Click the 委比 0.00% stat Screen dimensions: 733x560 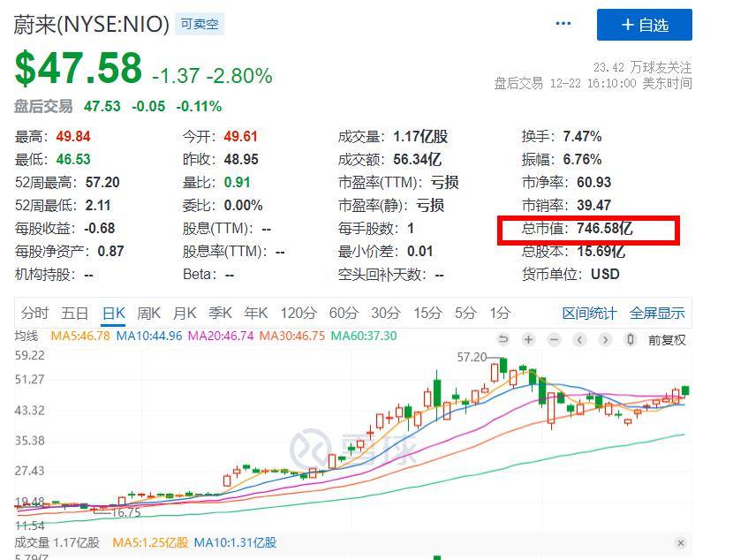[223, 205]
